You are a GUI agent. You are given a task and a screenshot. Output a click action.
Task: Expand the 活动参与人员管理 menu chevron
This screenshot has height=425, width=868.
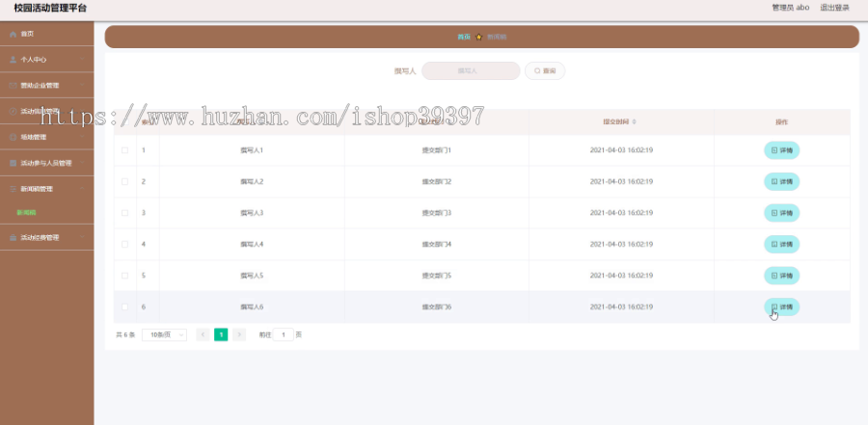click(x=82, y=163)
